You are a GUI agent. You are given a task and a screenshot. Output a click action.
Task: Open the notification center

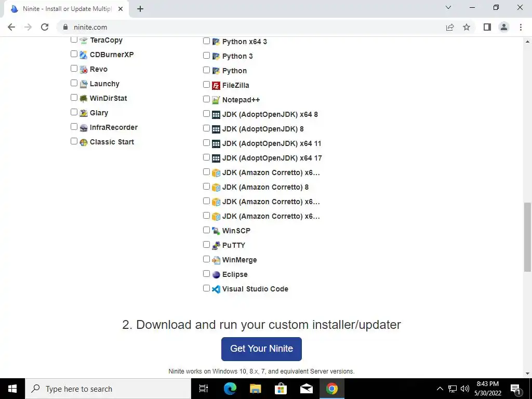click(x=516, y=389)
